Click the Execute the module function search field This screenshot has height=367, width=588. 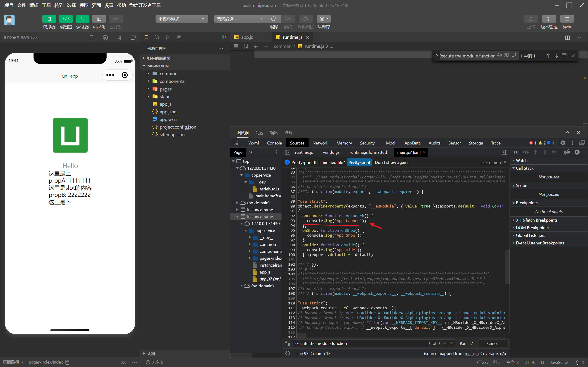tap(360, 343)
